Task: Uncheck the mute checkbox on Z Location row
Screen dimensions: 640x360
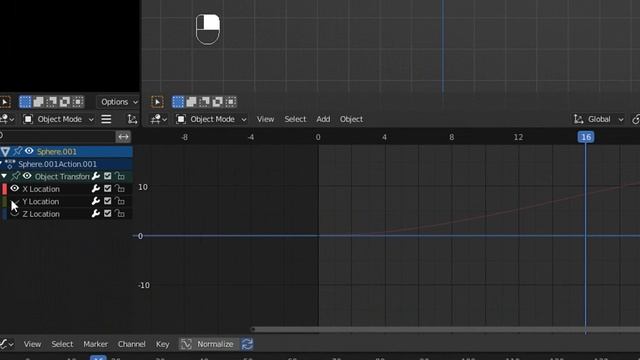Action: 108,213
